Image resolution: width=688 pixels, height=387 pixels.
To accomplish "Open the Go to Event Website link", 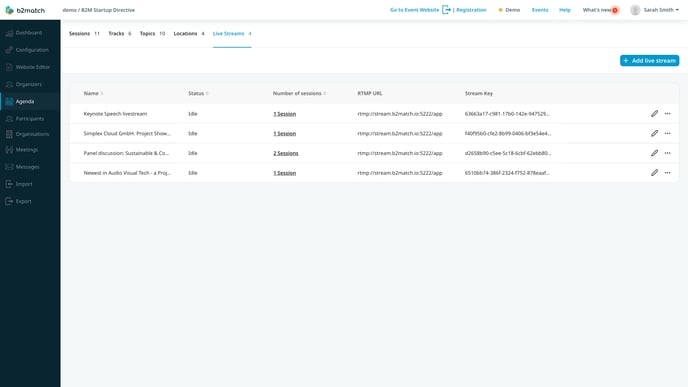I will coord(415,10).
